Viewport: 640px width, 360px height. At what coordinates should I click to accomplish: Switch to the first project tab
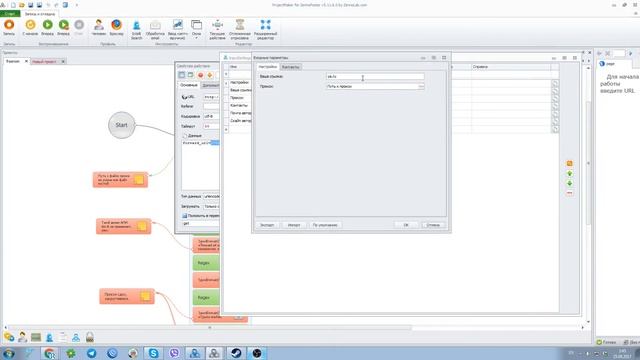point(13,61)
